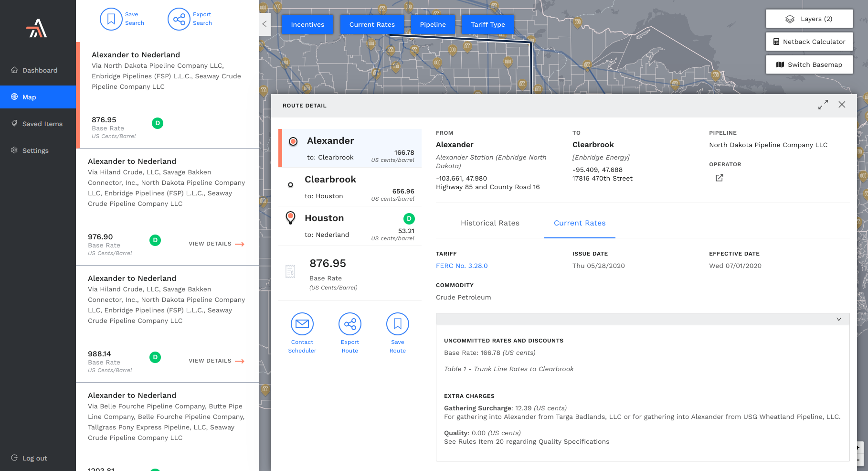Click the Layers stack icon

coord(790,19)
